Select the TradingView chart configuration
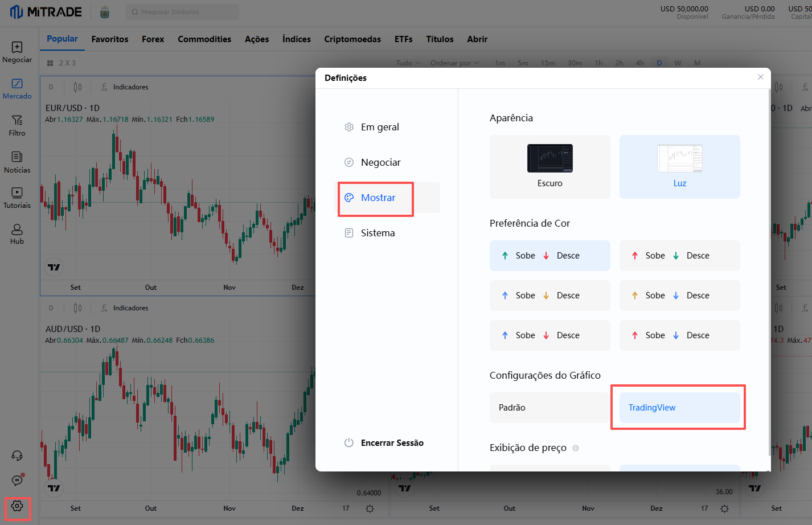This screenshot has width=812, height=525. coord(679,408)
